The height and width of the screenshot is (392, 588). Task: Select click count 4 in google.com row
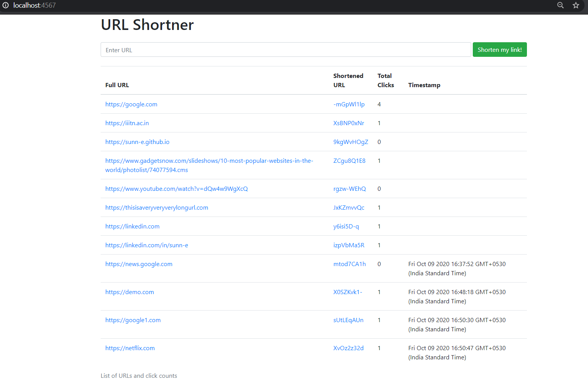click(379, 104)
